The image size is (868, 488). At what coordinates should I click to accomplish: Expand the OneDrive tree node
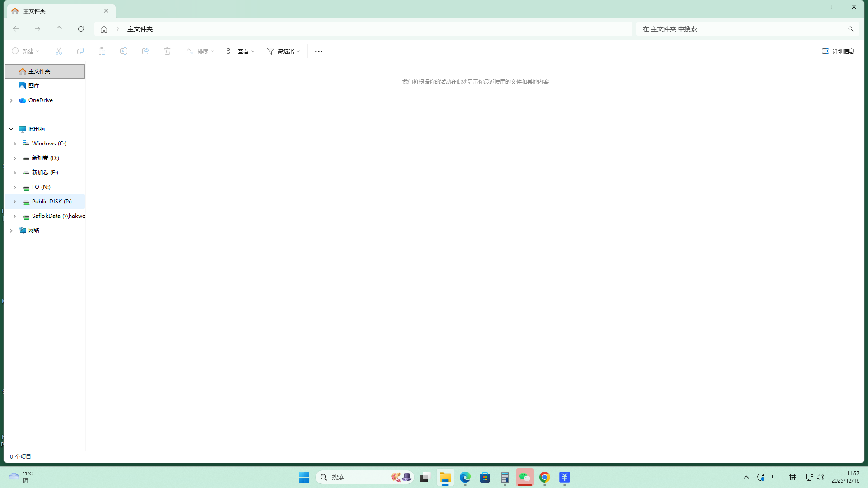[x=11, y=100]
